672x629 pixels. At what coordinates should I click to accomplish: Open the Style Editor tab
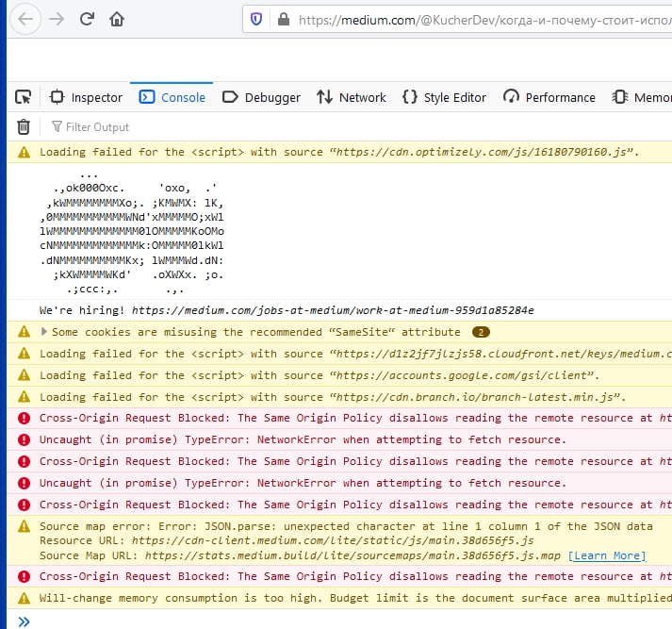click(x=444, y=97)
